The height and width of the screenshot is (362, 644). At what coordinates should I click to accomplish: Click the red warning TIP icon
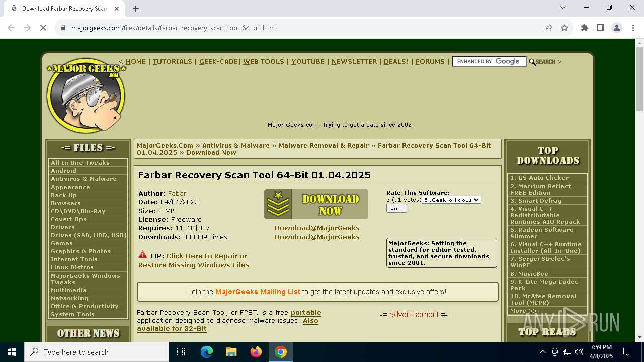pyautogui.click(x=143, y=255)
